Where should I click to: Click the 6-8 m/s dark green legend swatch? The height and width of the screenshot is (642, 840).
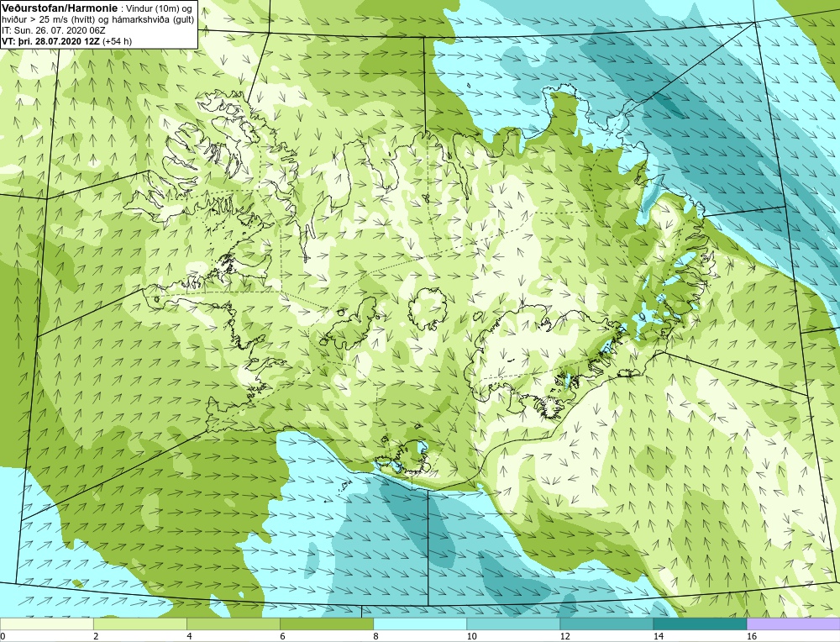tap(326, 624)
